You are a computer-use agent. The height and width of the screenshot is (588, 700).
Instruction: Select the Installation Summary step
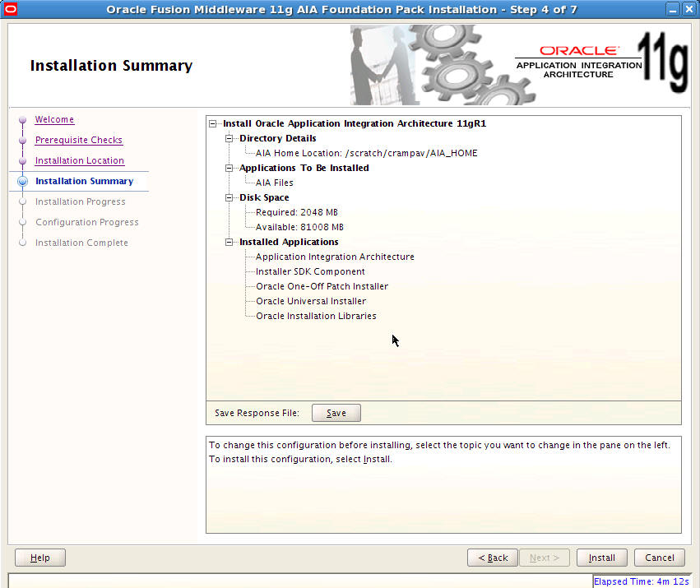click(x=85, y=181)
